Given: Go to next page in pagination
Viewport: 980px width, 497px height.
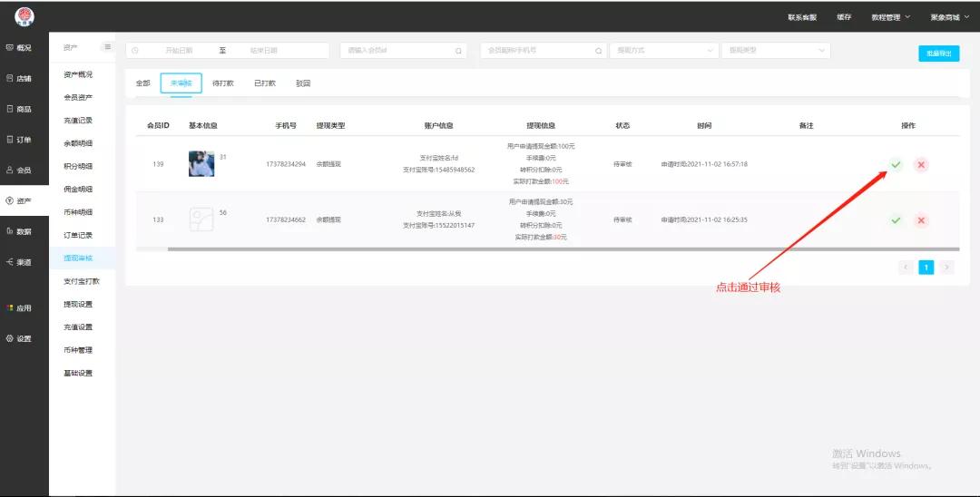Looking at the screenshot, I should click(946, 268).
